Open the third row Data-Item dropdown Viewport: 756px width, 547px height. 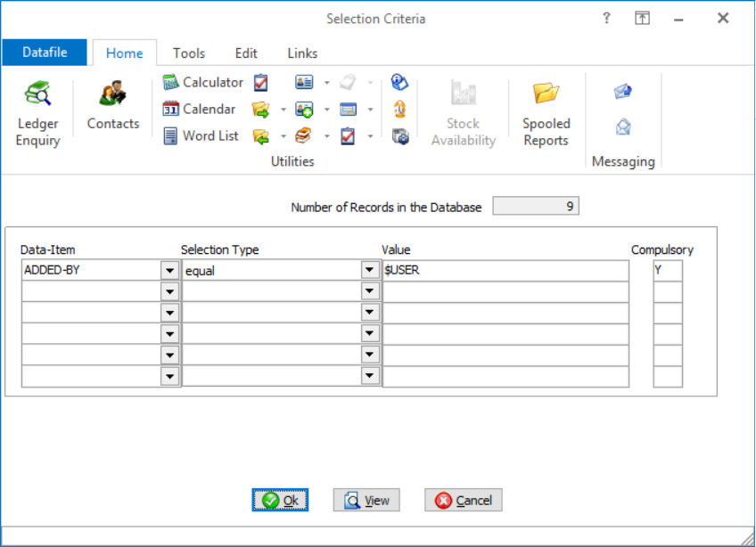169,313
